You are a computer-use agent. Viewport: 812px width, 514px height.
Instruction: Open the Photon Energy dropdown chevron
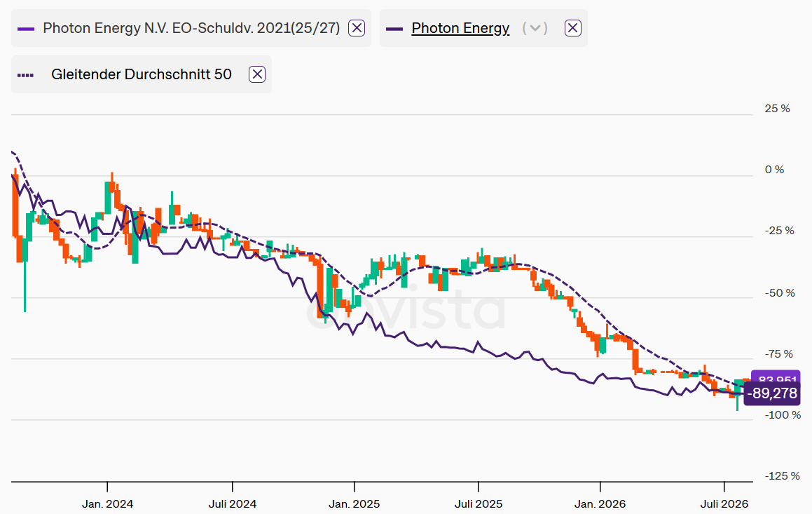point(535,28)
